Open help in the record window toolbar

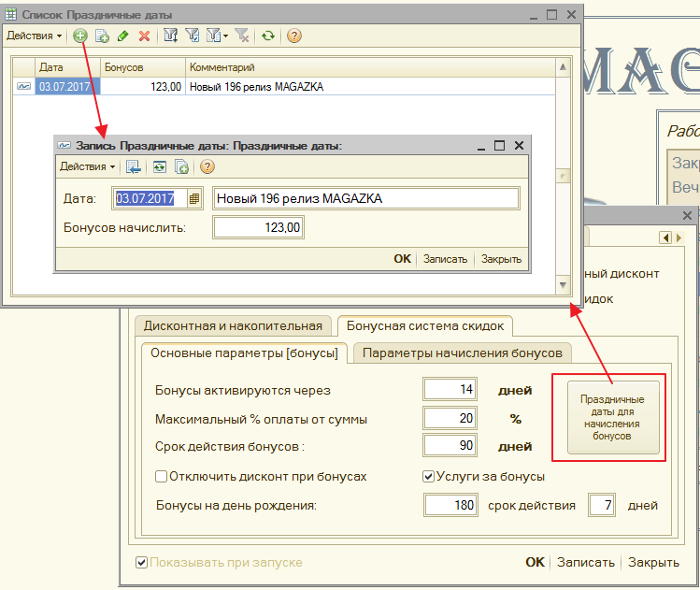click(x=207, y=166)
